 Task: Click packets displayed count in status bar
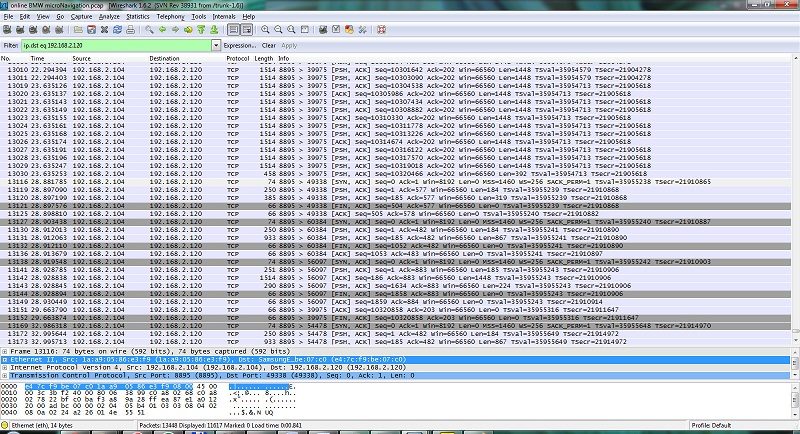[220, 425]
